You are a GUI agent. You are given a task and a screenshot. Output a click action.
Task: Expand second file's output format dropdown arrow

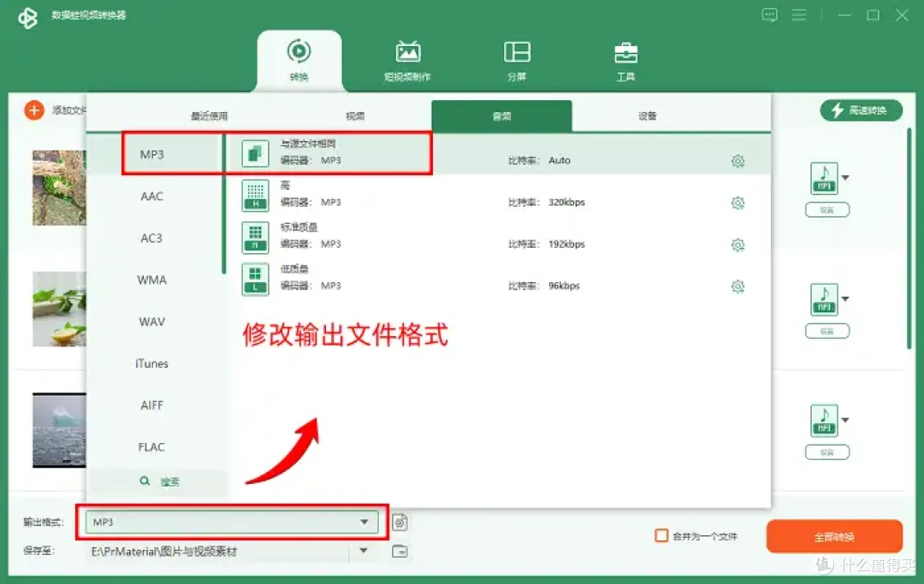845,298
